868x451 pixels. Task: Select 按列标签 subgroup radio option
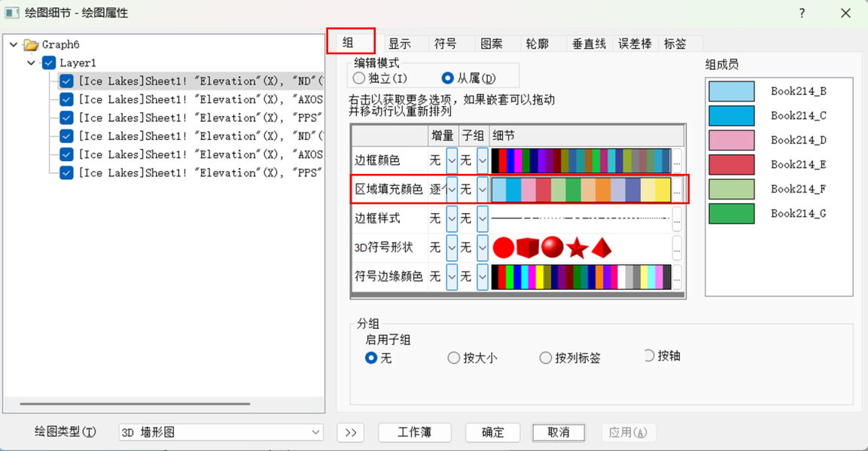click(x=546, y=358)
